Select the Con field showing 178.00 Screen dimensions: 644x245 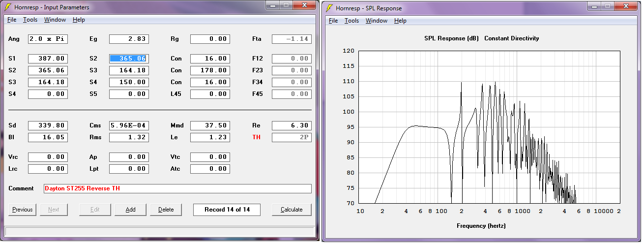(x=210, y=70)
